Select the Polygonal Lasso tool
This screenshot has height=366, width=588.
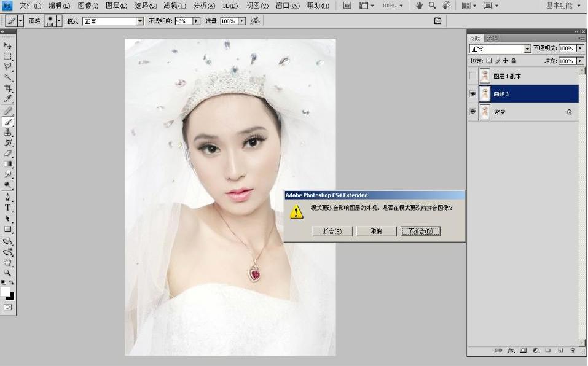(x=7, y=67)
